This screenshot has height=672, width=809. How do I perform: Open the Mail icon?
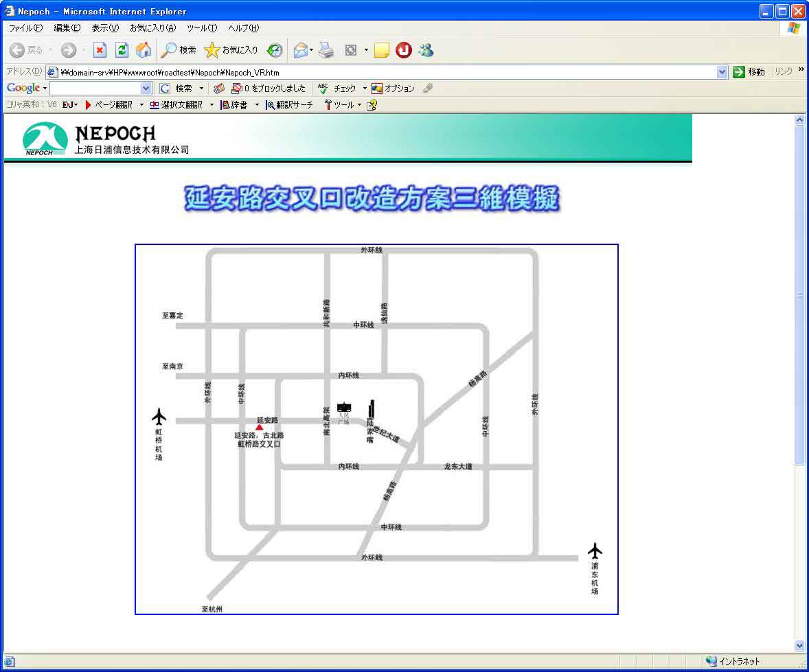[x=300, y=50]
